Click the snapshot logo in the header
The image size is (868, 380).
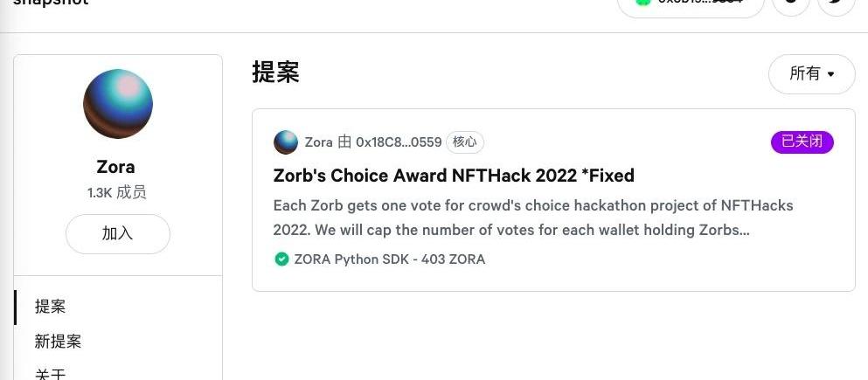point(51,3)
